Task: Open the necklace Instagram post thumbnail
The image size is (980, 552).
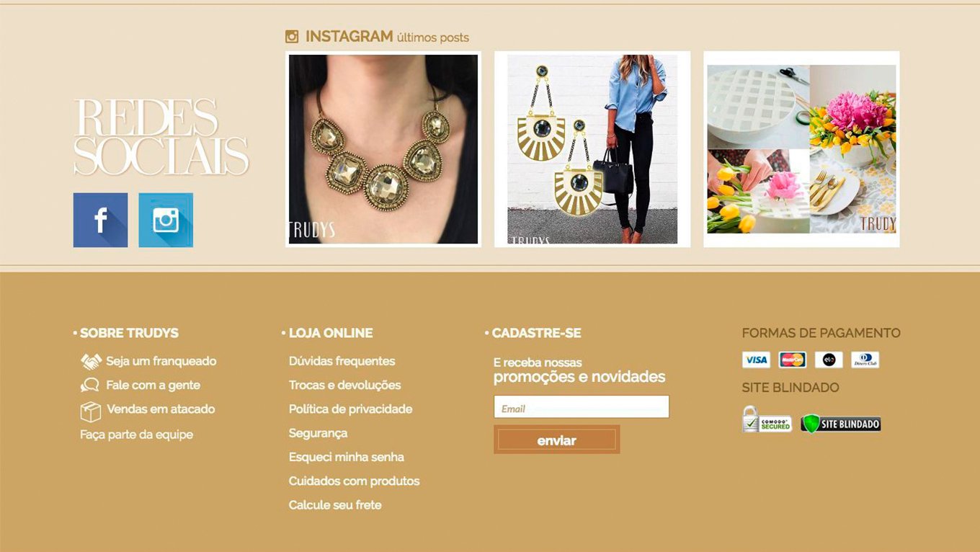Action: [x=383, y=149]
